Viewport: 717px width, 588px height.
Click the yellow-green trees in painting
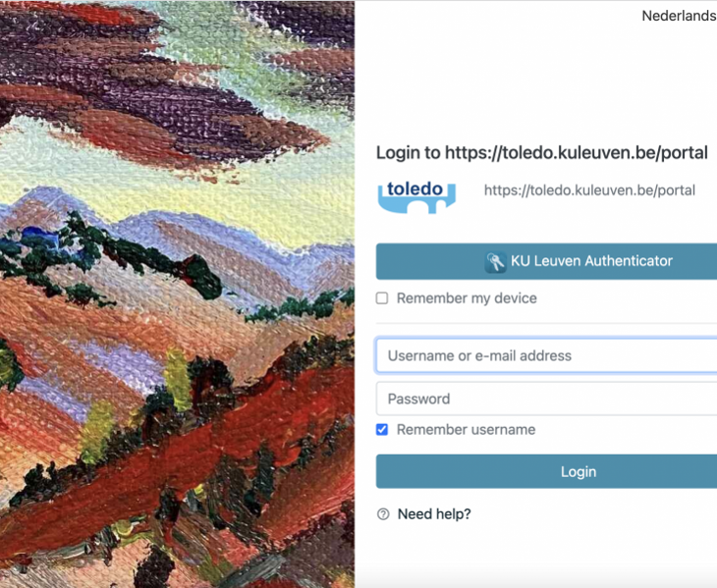tap(178, 381)
